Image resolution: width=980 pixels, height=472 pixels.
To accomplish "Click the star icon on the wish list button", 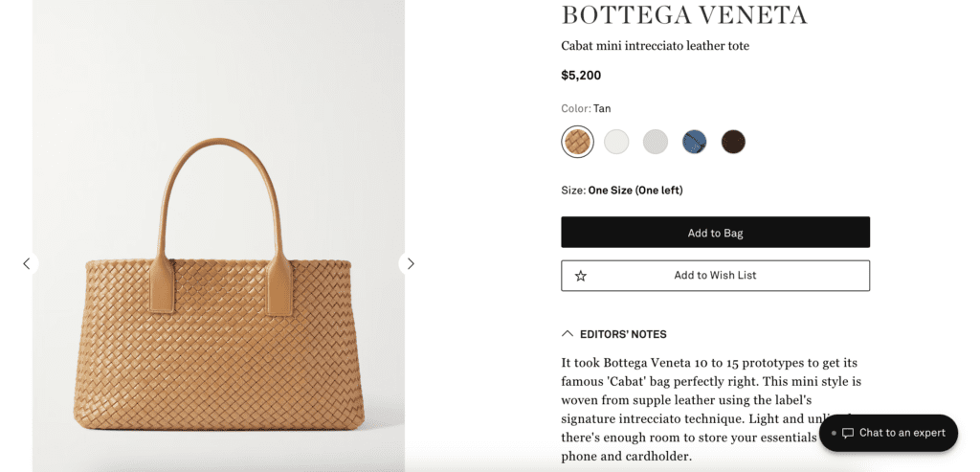I will coord(580,276).
